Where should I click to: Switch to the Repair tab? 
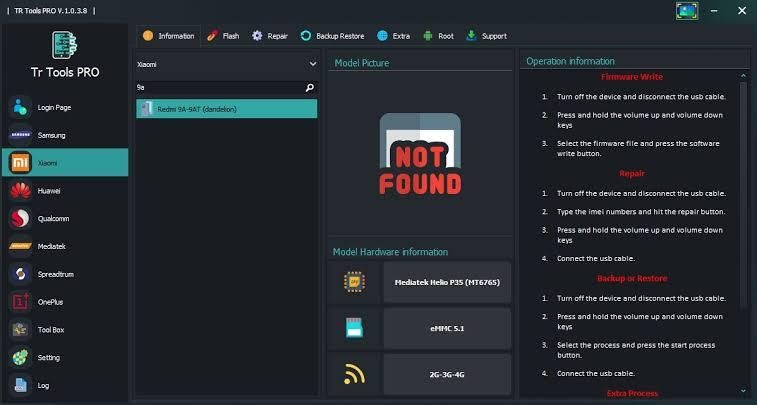270,36
